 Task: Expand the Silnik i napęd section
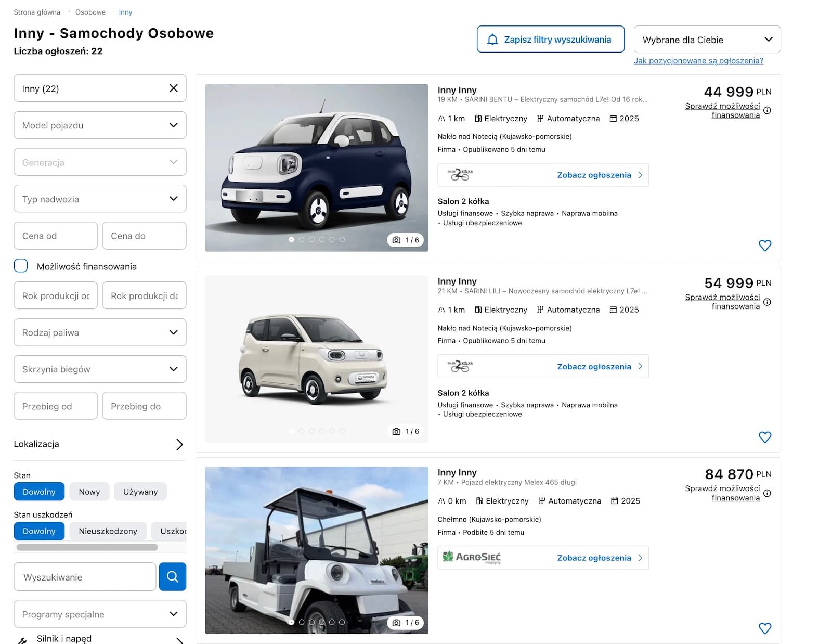tap(100, 639)
